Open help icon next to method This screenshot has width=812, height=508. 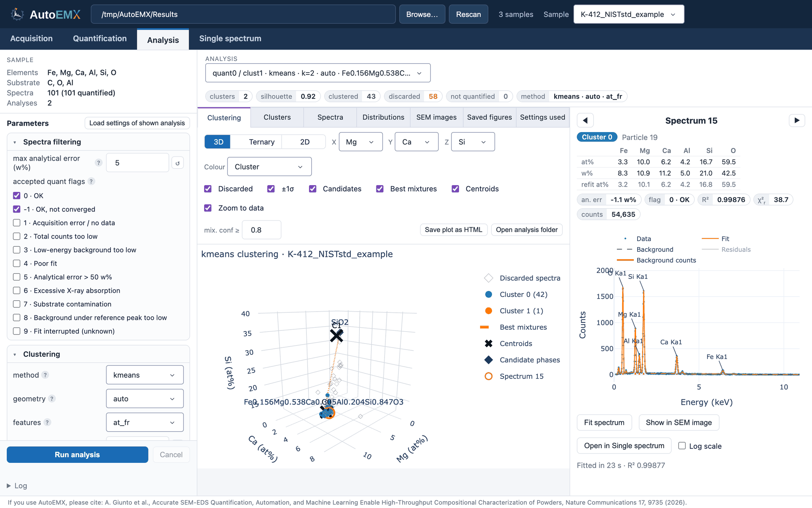point(45,375)
